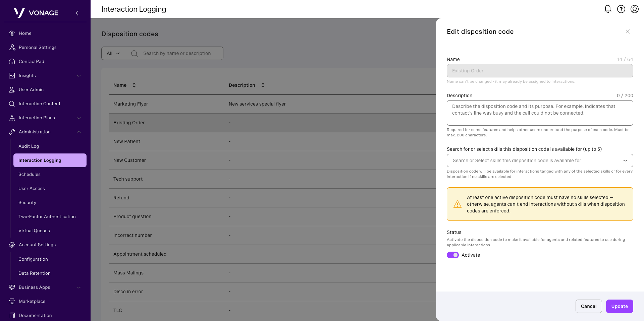Viewport: 644px width, 321px height.
Task: Click into the Description text area
Action: tap(539, 113)
